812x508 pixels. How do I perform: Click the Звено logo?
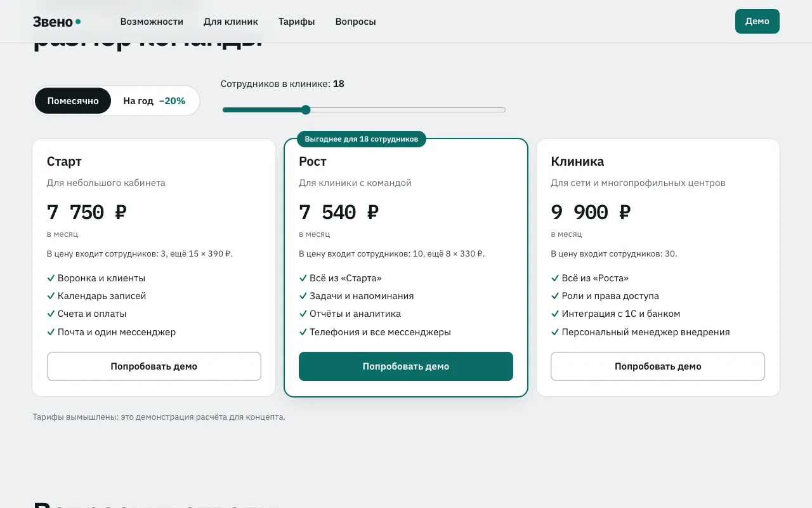(56, 22)
